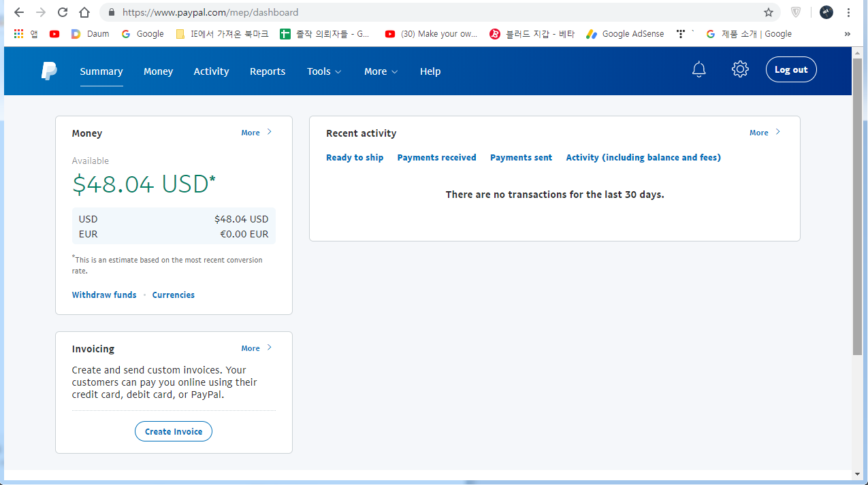Open Chrome three-dot menu
868x485 pixels.
tap(848, 12)
